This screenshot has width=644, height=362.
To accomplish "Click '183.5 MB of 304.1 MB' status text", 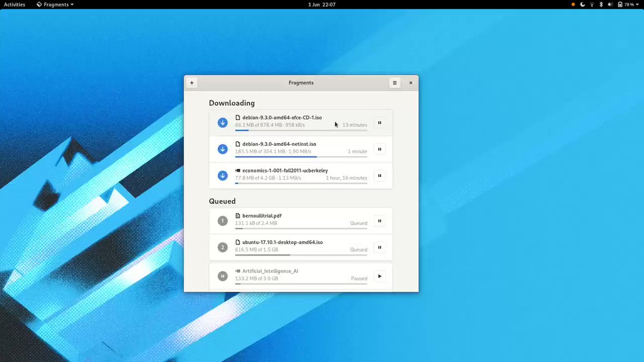I will click(x=260, y=151).
